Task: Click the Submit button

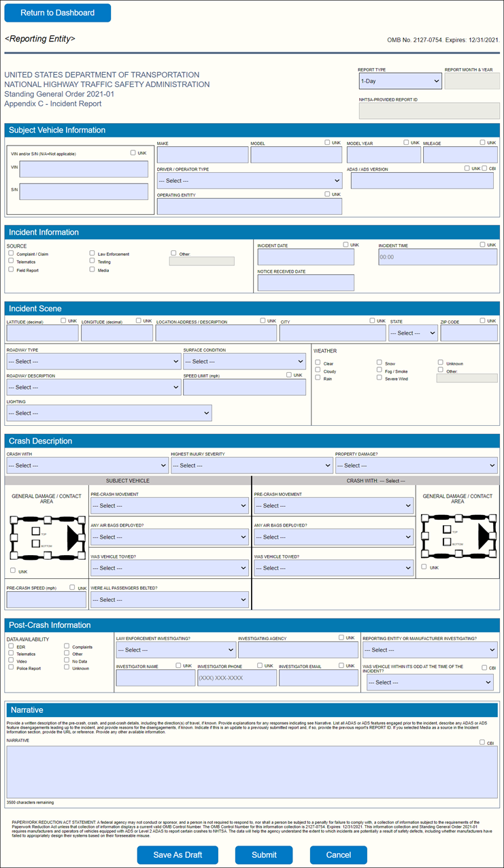Action: pos(264,855)
